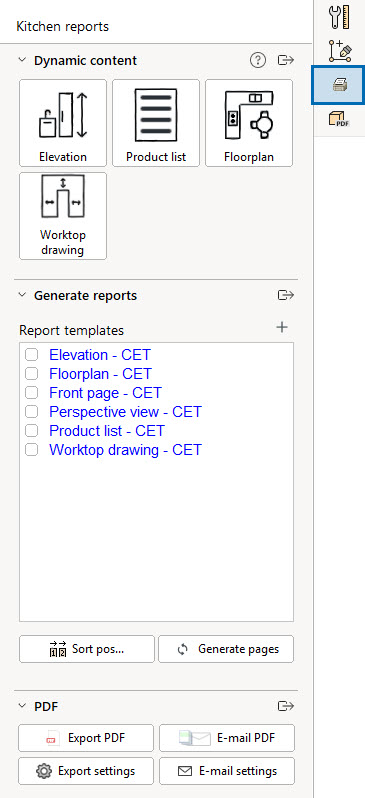The image size is (365, 798).
Task: Open the Front page - CET link
Action: 105,393
